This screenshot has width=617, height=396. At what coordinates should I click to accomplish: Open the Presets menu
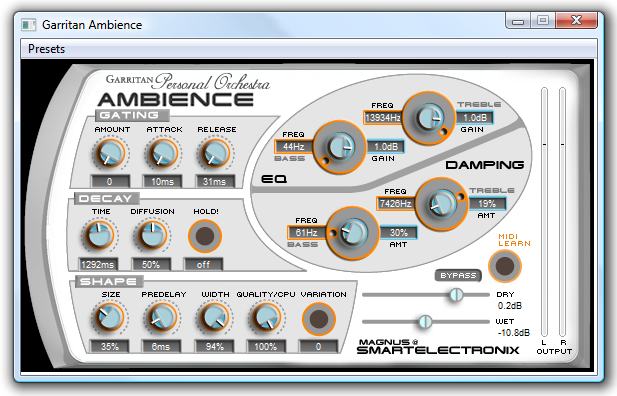pos(46,49)
